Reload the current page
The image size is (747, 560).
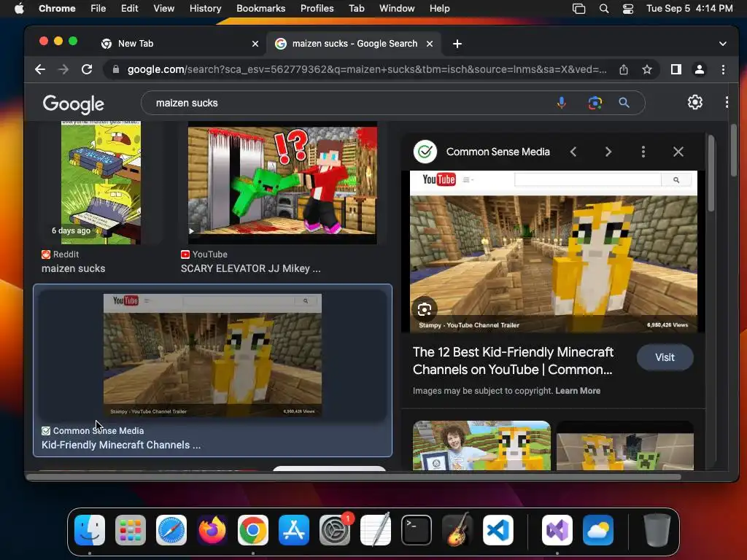tap(87, 69)
